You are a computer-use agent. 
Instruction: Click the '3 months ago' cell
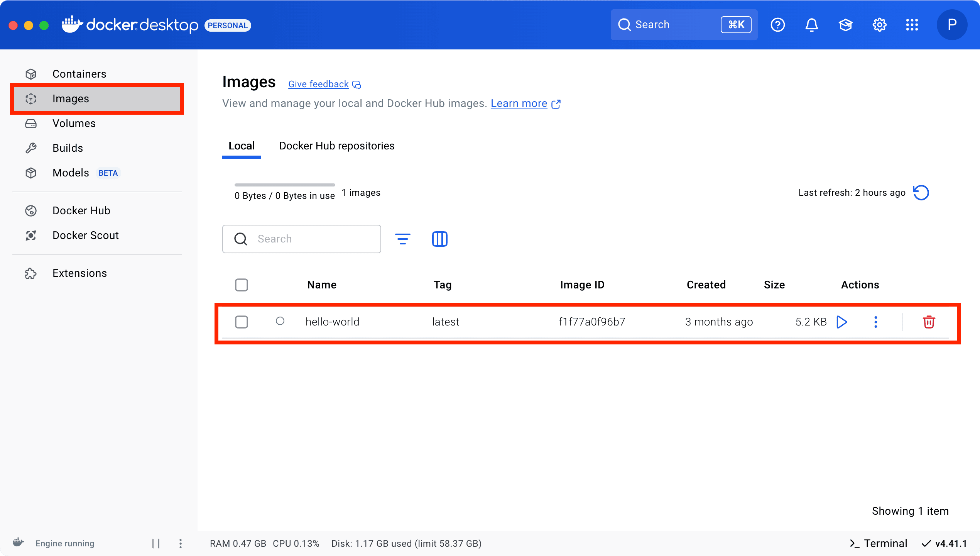(719, 322)
